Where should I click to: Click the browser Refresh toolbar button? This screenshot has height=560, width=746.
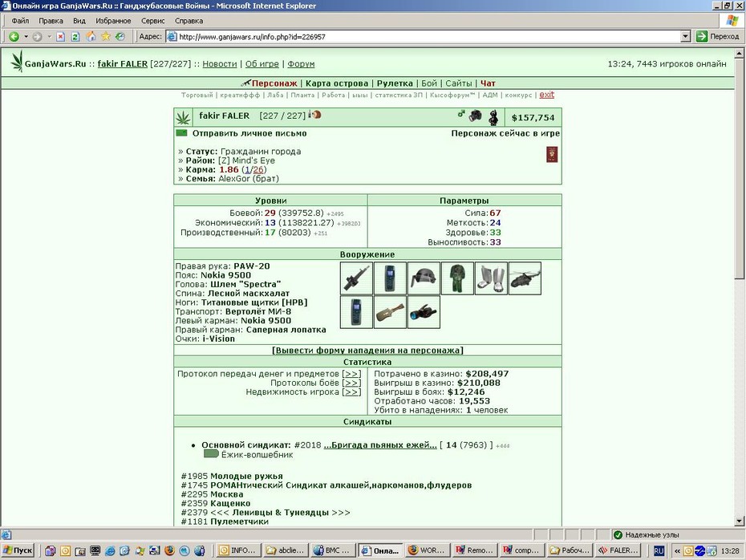(75, 37)
